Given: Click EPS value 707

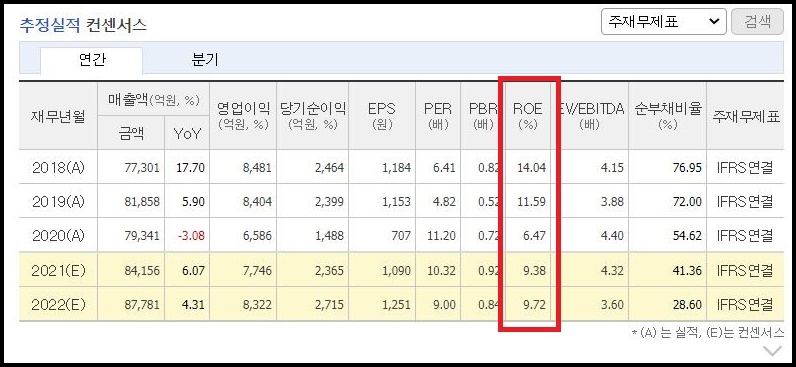Looking at the screenshot, I should pyautogui.click(x=401, y=236).
